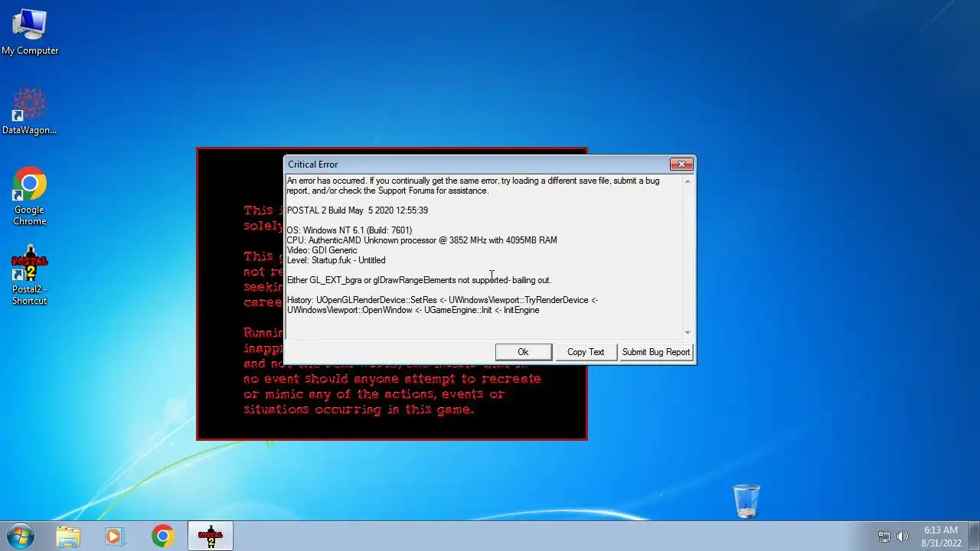Click the OS: Windows NT 6.1 line
The image size is (980, 551).
click(x=349, y=230)
